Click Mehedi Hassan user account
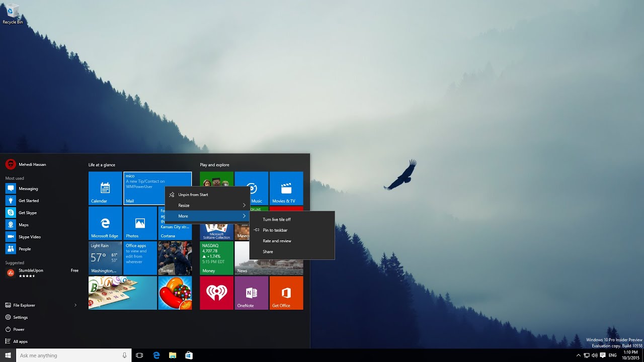Image resolution: width=644 pixels, height=362 pixels. click(x=26, y=164)
